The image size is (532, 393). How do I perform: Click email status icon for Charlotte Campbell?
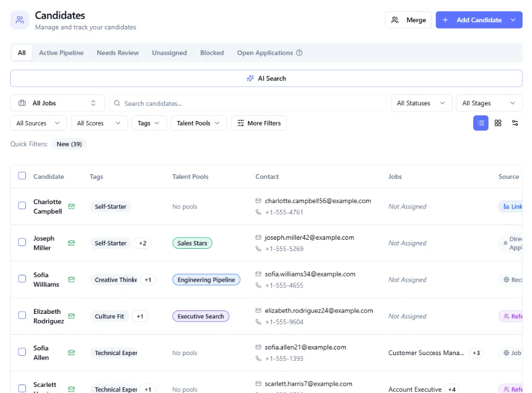click(71, 206)
